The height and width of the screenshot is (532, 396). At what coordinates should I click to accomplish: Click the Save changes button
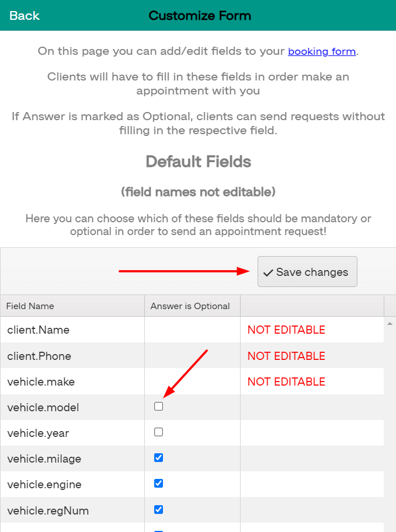(x=307, y=271)
